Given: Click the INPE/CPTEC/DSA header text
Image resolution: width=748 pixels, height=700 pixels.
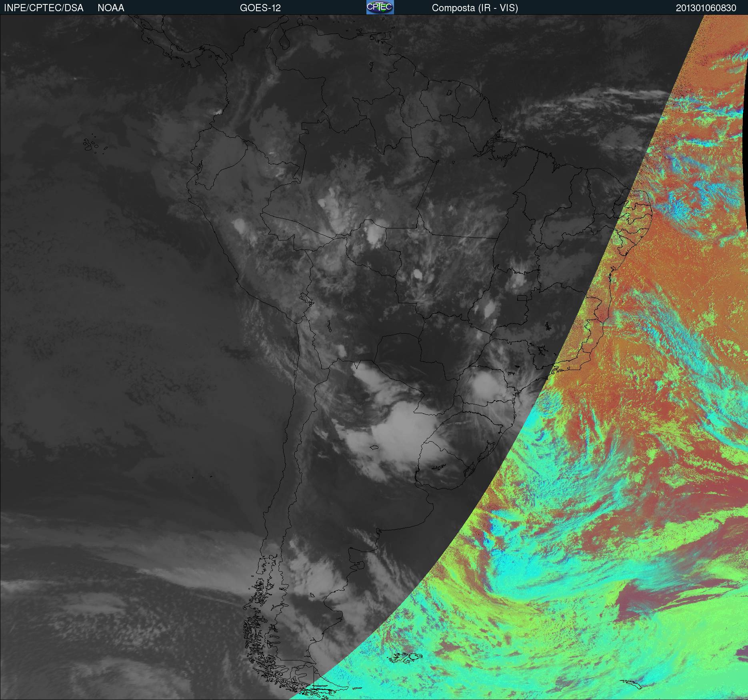Looking at the screenshot, I should 44,8.
